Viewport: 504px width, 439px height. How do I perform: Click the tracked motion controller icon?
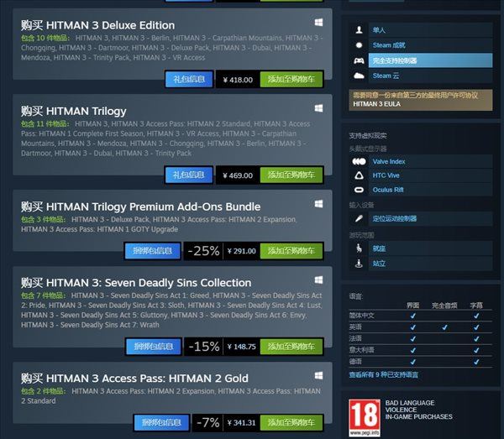pyautogui.click(x=359, y=219)
